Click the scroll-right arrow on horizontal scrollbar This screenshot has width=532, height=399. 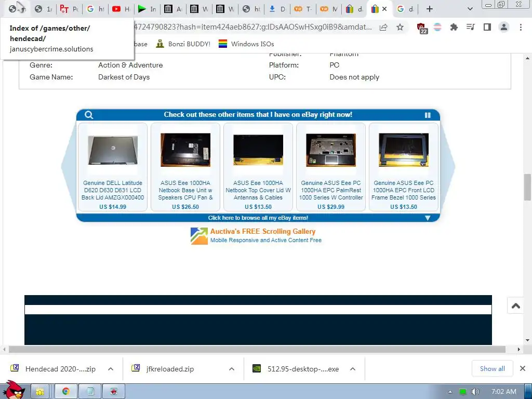point(518,349)
